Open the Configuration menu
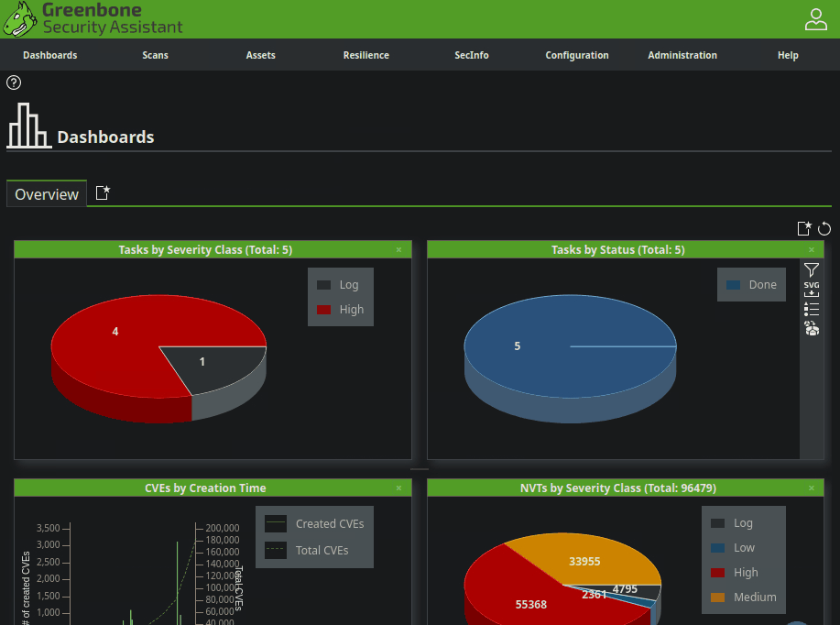 (x=577, y=55)
